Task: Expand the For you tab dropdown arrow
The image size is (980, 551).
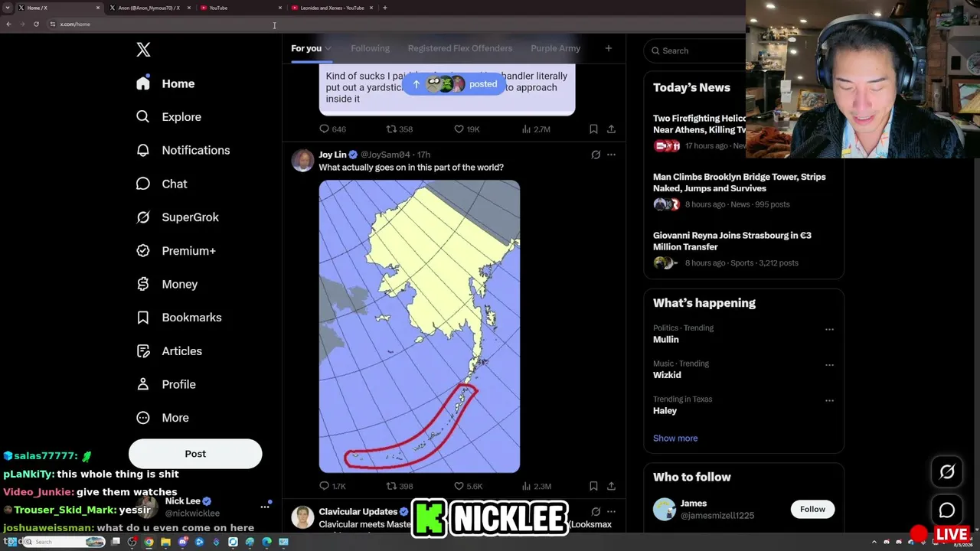Action: tap(328, 49)
